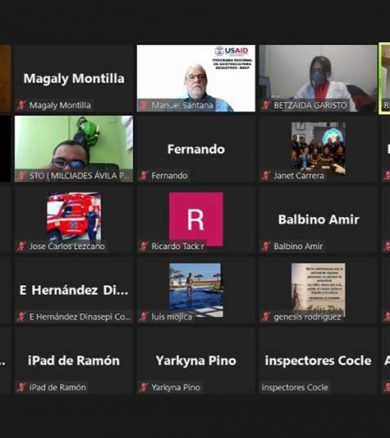The height and width of the screenshot is (438, 390).
Task: Click Janet Carrera's group photo
Action: (318, 149)
